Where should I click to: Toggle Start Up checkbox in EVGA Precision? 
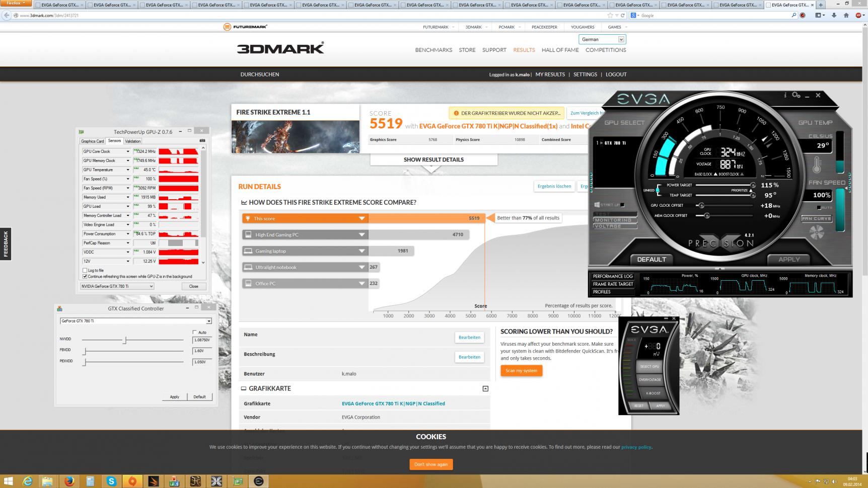click(x=622, y=205)
